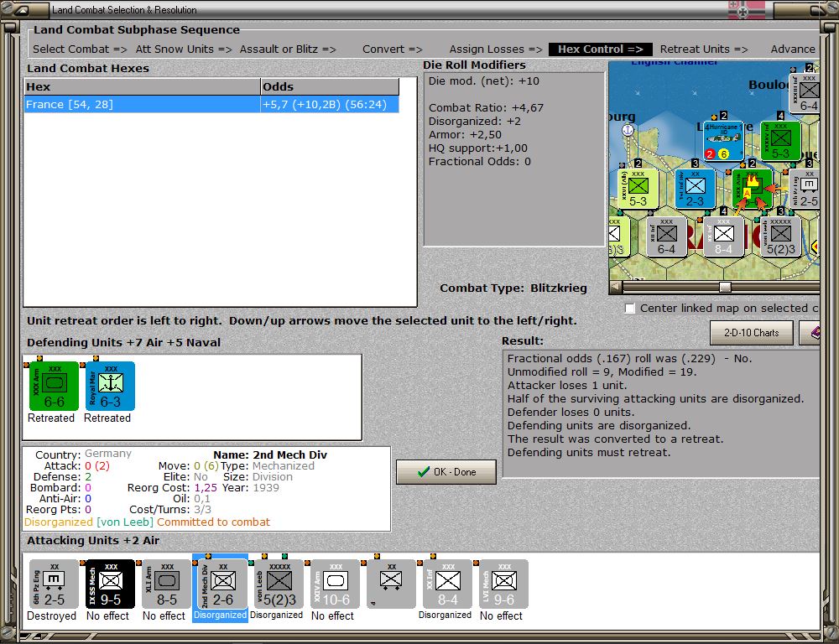Click the Hurricane aircraft counter on the map
This screenshot has width=839, height=644.
[723, 141]
